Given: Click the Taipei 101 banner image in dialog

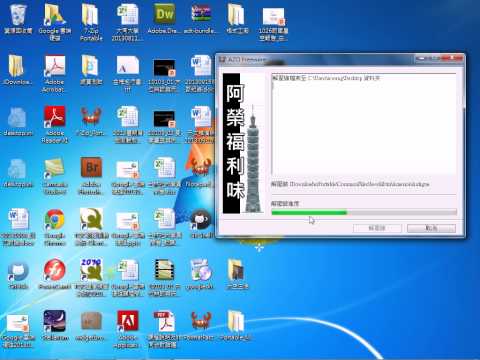Looking at the screenshot, I should [243, 143].
